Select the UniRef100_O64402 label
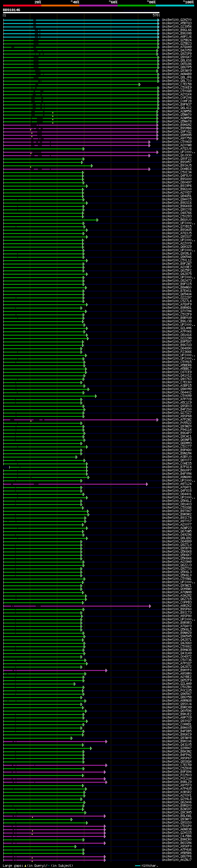Image resolution: width=197 pixels, height=868 pixels. [177, 393]
